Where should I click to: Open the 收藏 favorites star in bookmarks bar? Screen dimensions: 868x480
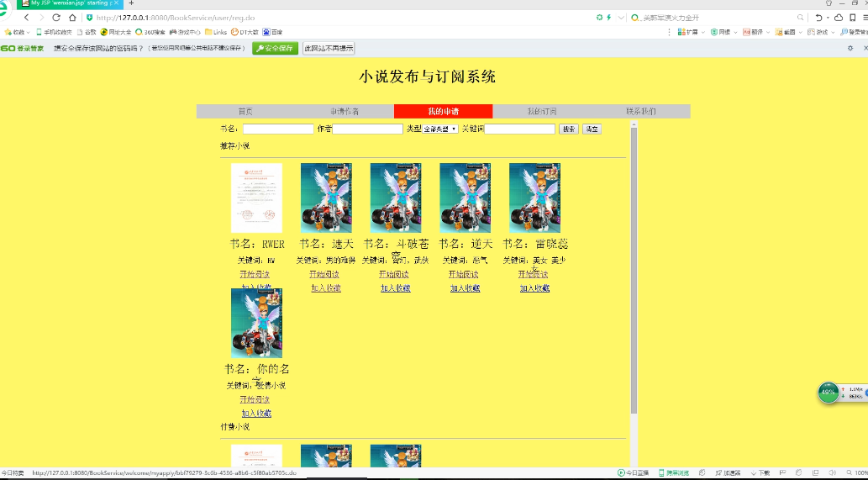(x=17, y=32)
